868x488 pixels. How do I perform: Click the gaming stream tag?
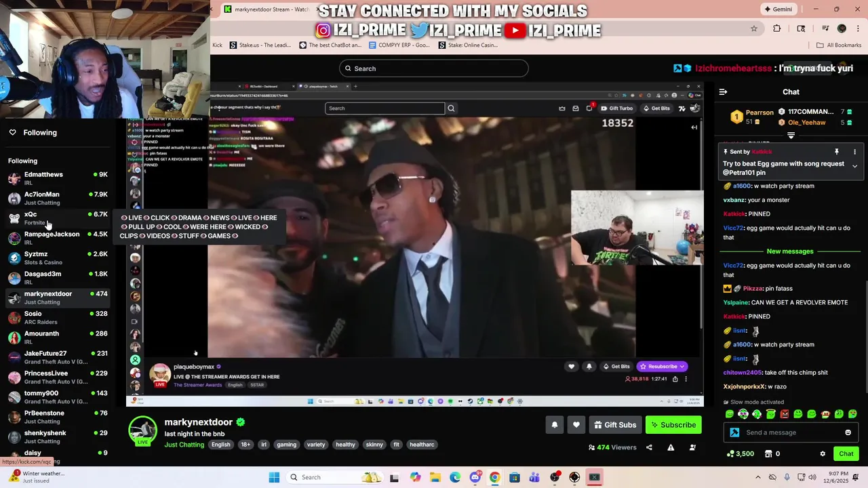[x=286, y=445]
